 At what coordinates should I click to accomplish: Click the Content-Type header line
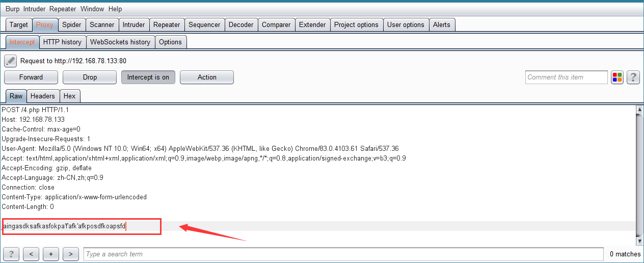coord(74,197)
